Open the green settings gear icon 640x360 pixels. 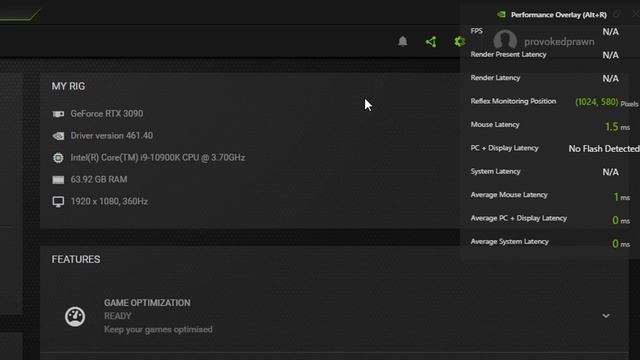click(x=459, y=41)
